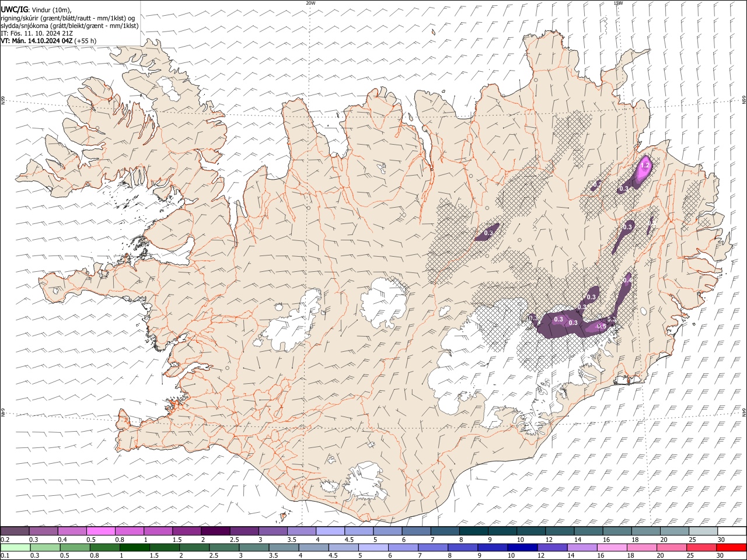Click the 20W longitude label at the top

click(x=310, y=3)
